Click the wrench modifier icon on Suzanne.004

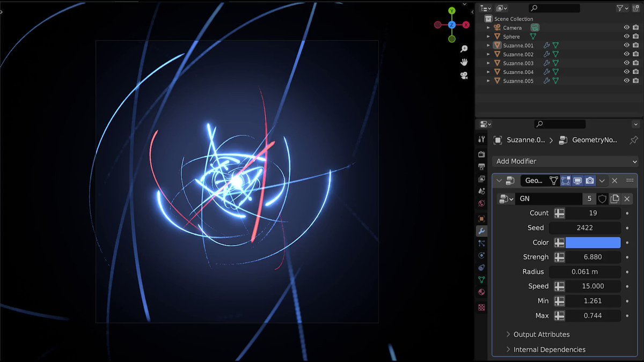[x=547, y=72]
